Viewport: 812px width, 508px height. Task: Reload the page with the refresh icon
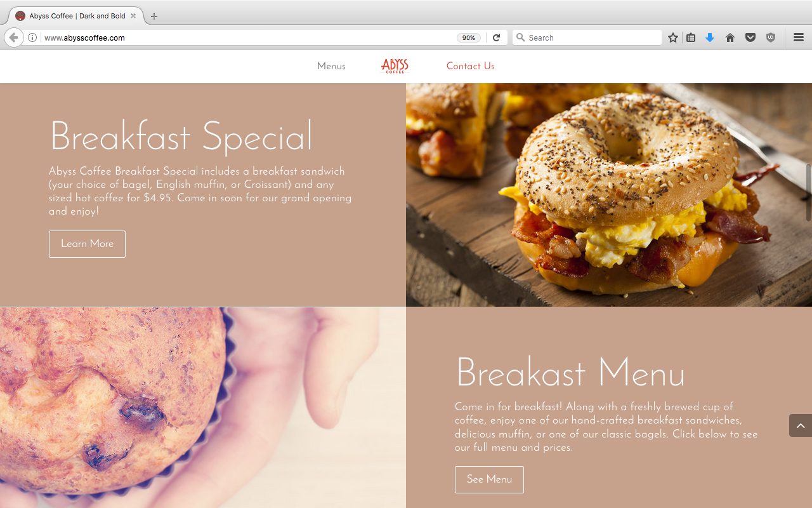(497, 37)
